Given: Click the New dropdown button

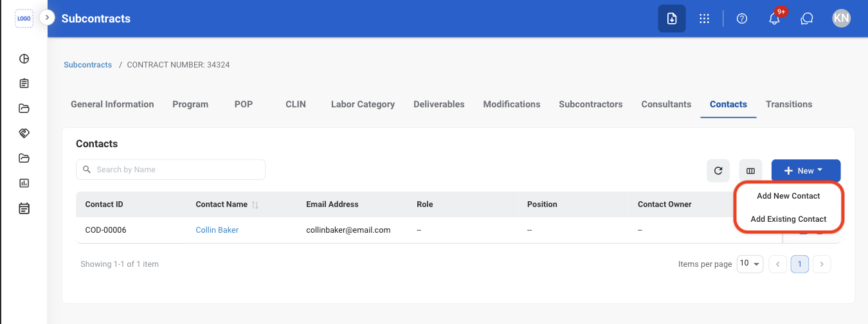Looking at the screenshot, I should tap(806, 171).
